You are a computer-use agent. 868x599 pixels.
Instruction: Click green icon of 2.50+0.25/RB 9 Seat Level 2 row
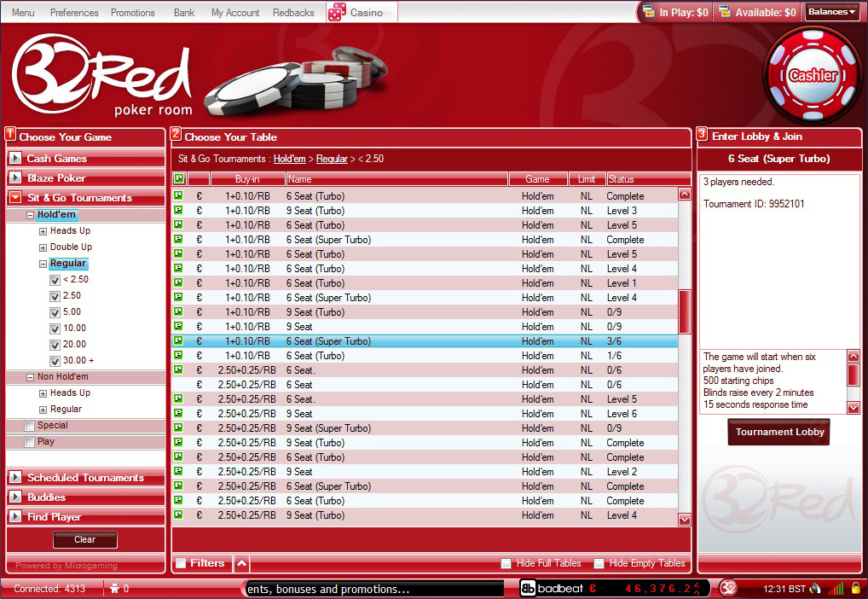[x=178, y=471]
